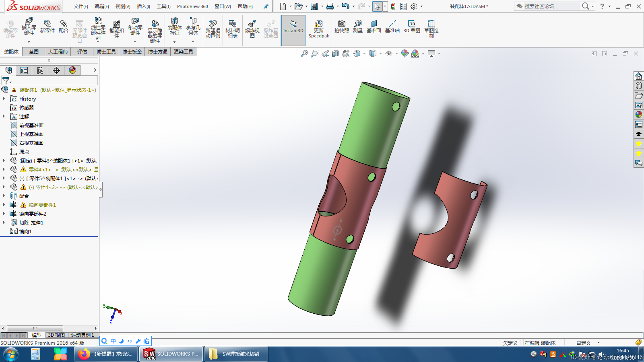The height and width of the screenshot is (362, 644).
Task: Open Appearances color ball in task pane
Action: coord(639,115)
